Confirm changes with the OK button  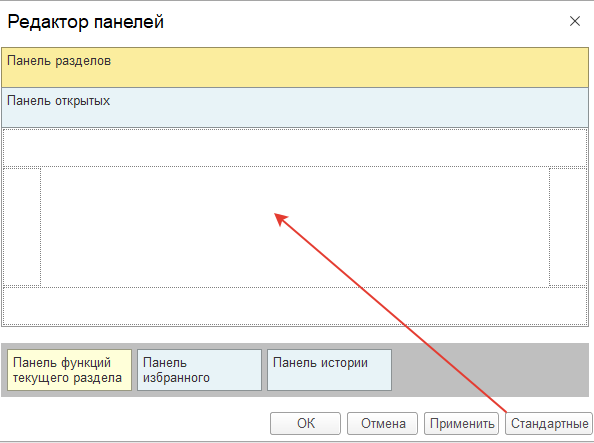click(x=305, y=423)
